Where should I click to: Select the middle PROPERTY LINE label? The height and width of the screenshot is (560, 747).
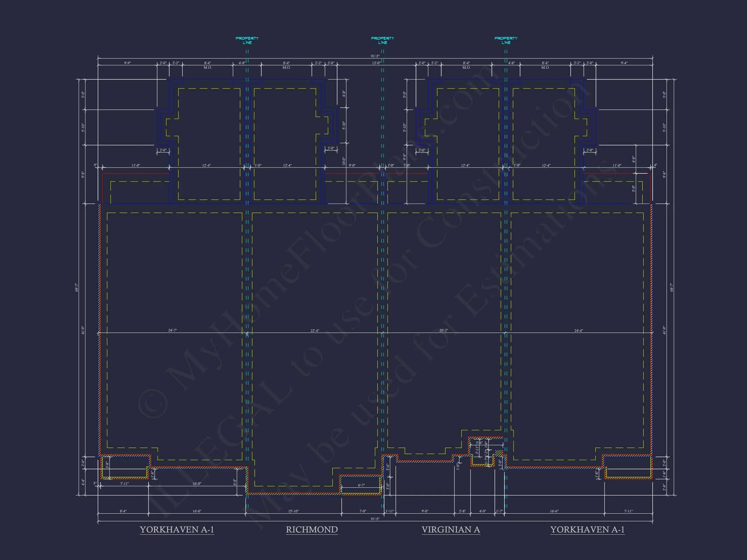click(x=383, y=41)
